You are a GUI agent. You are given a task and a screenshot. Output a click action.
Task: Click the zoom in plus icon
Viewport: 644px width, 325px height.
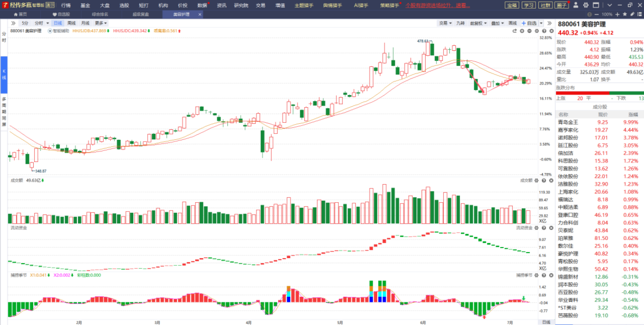tap(618, 14)
